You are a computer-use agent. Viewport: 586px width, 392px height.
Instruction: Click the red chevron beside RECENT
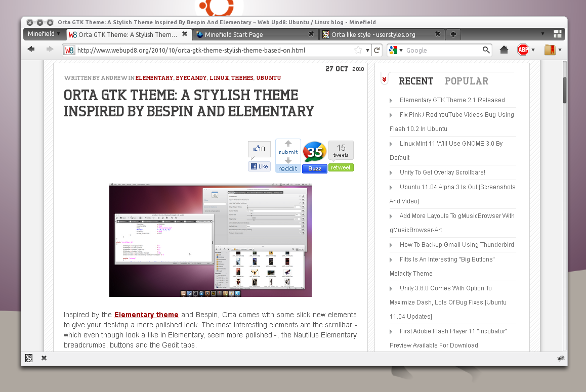(x=384, y=79)
